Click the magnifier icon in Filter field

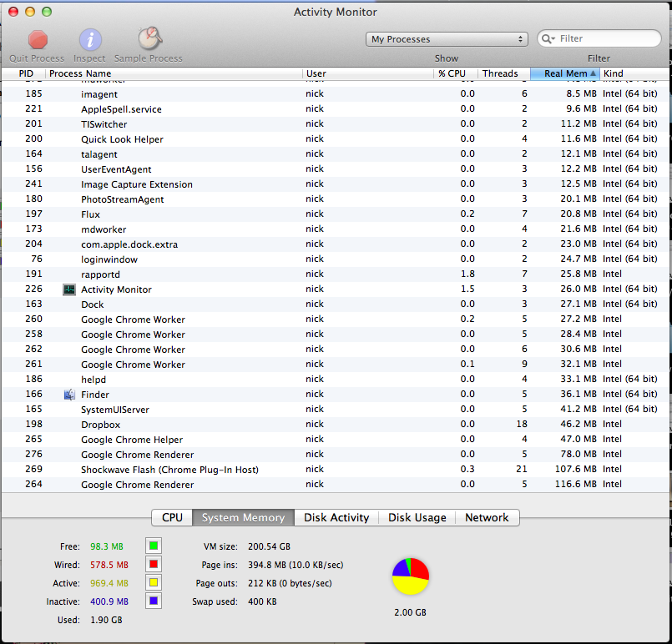tap(548, 39)
